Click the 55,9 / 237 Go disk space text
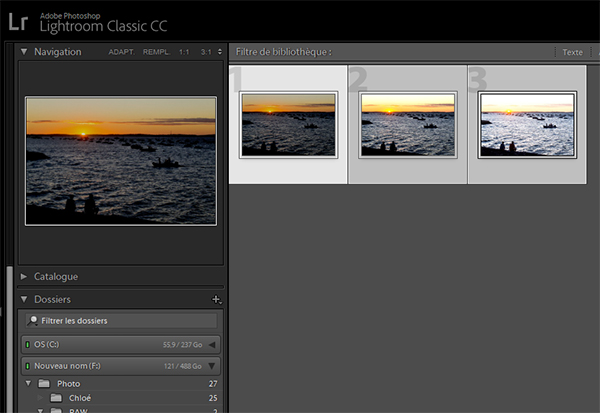Image resolution: width=600 pixels, height=413 pixels. (x=183, y=345)
